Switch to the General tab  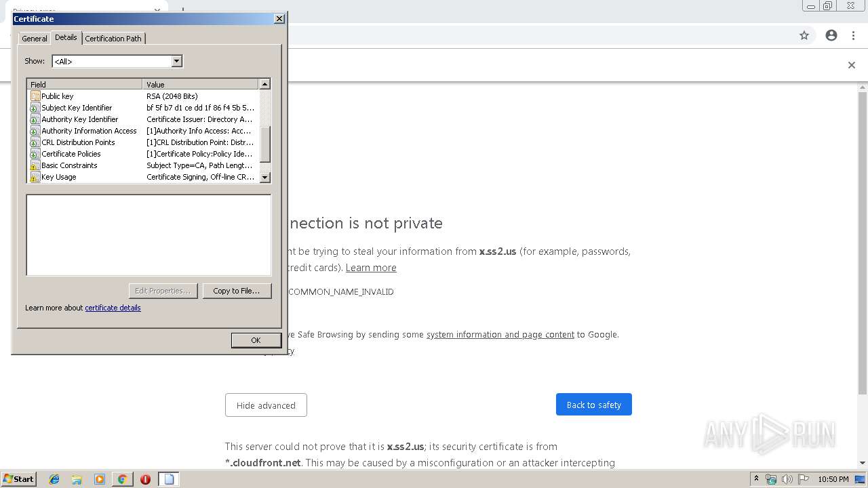(35, 39)
